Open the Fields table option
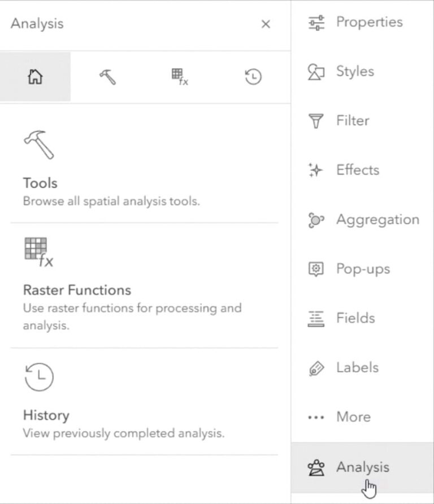 pyautogui.click(x=316, y=318)
